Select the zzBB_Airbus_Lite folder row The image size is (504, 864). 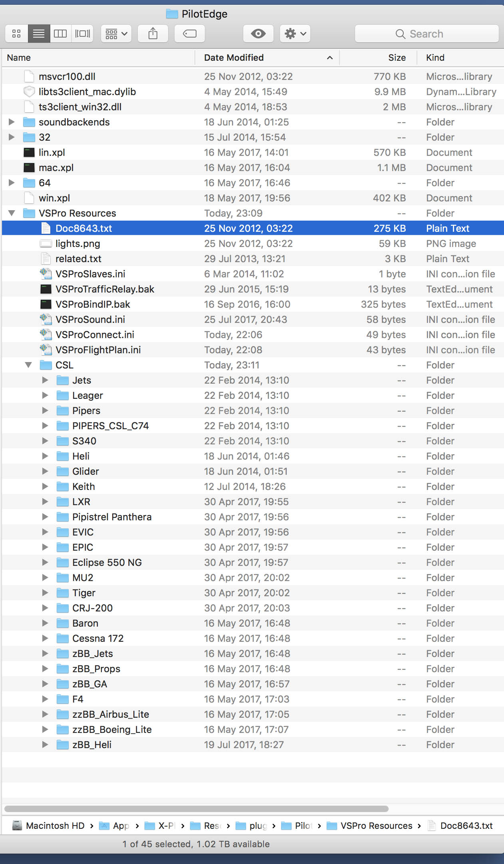[253, 714]
